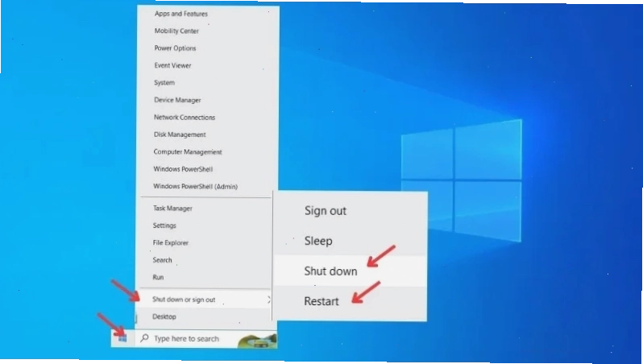The width and height of the screenshot is (643, 364).
Task: Click the submenu chevron arrow
Action: click(268, 300)
